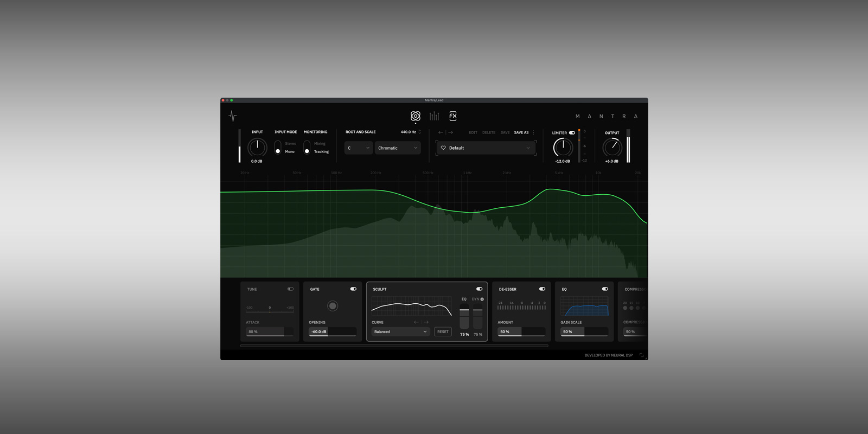Click the EDIT preset button
This screenshot has width=868, height=434.
473,132
